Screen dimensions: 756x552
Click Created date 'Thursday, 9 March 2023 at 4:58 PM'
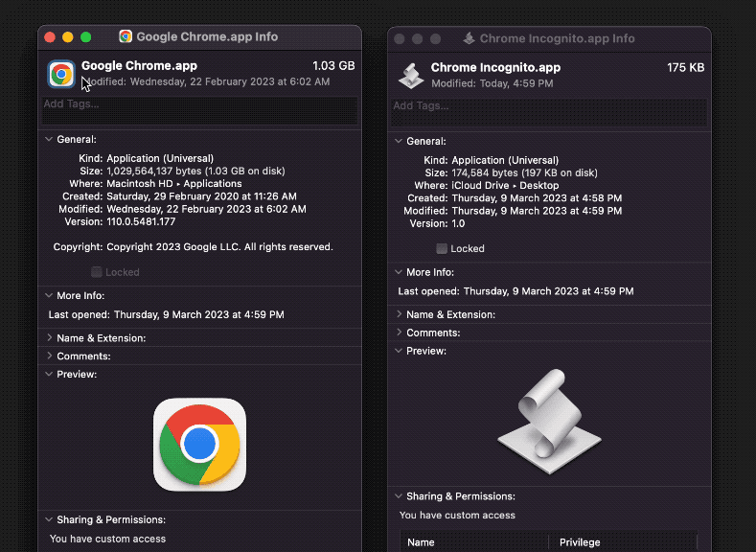coord(537,198)
